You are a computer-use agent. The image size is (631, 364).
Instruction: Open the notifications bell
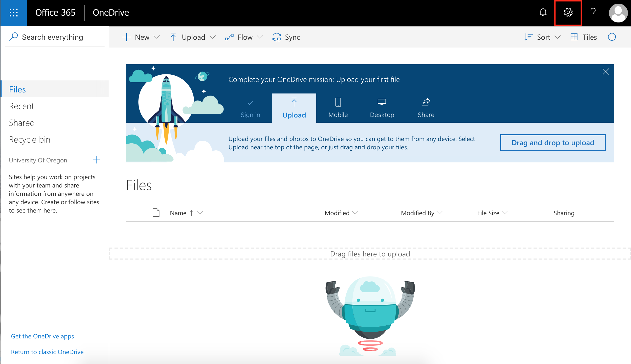pyautogui.click(x=543, y=12)
